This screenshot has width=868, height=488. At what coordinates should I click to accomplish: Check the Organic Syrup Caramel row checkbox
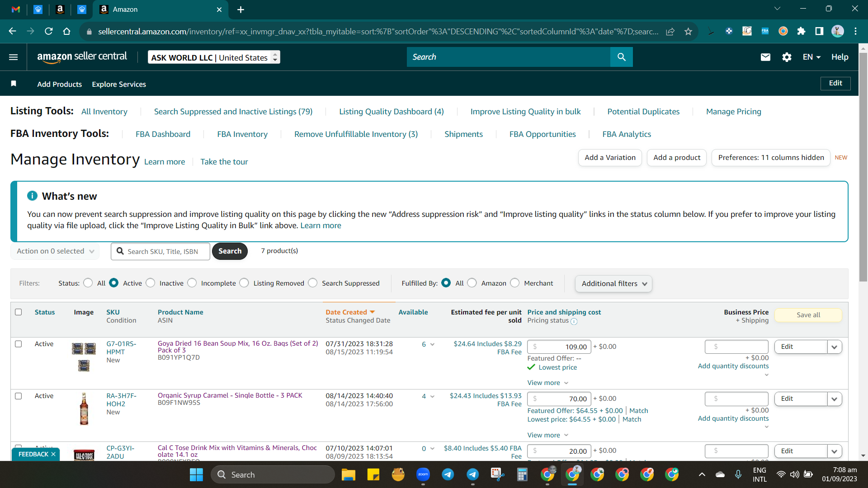[19, 396]
